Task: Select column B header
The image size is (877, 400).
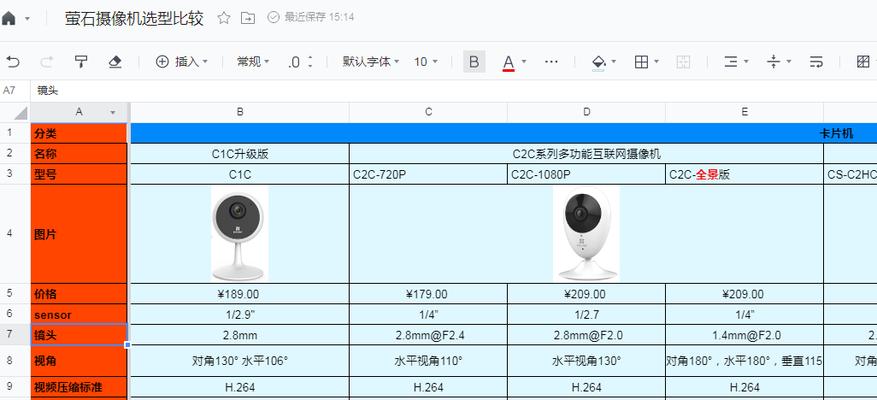Action: pyautogui.click(x=240, y=112)
